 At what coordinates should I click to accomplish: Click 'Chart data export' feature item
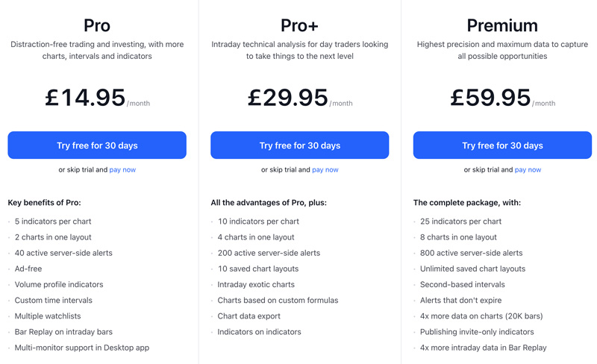[249, 316]
